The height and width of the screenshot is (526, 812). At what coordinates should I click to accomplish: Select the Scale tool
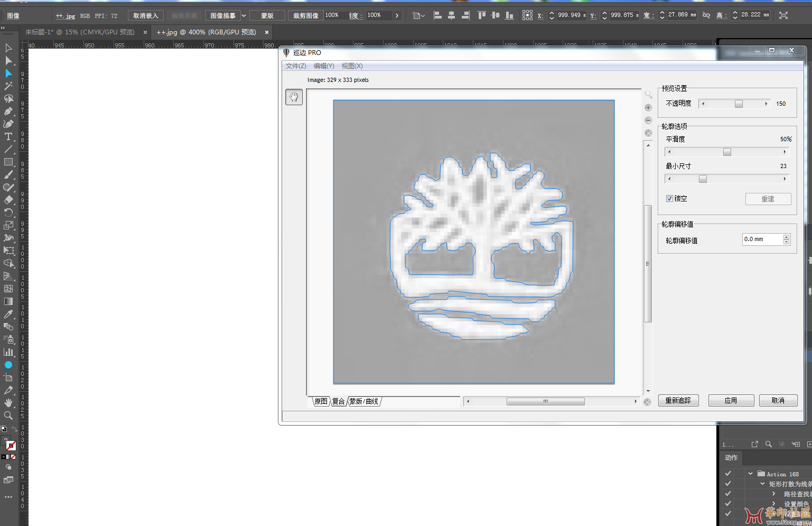point(8,226)
